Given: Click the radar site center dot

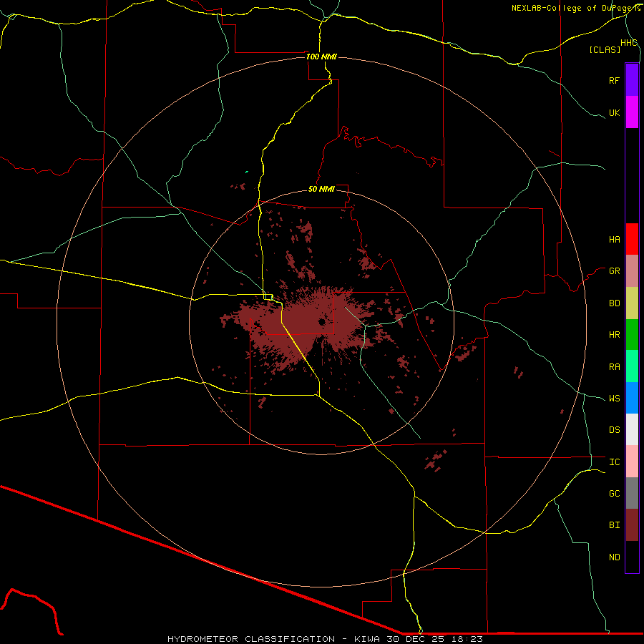Looking at the screenshot, I should pos(321,322).
